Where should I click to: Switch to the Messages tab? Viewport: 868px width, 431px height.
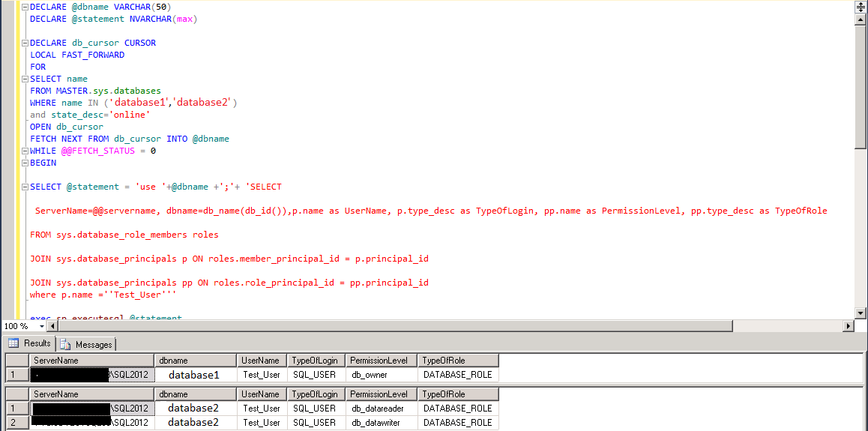point(86,345)
